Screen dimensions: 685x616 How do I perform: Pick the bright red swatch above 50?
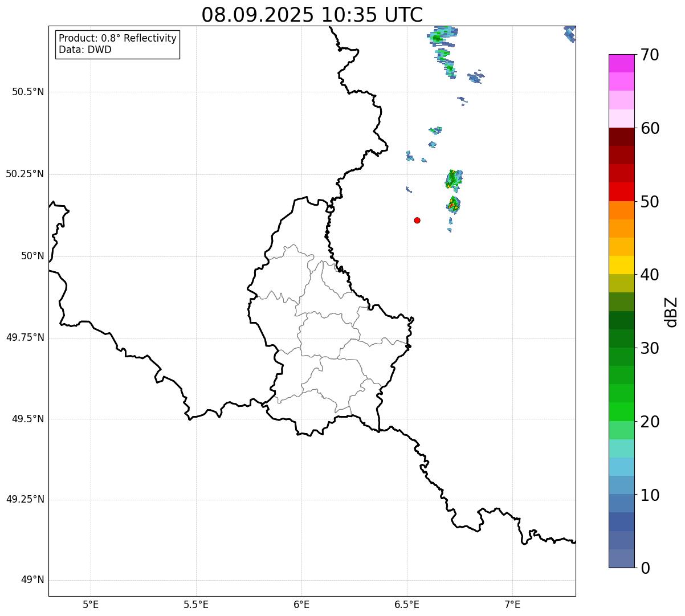tap(621, 191)
